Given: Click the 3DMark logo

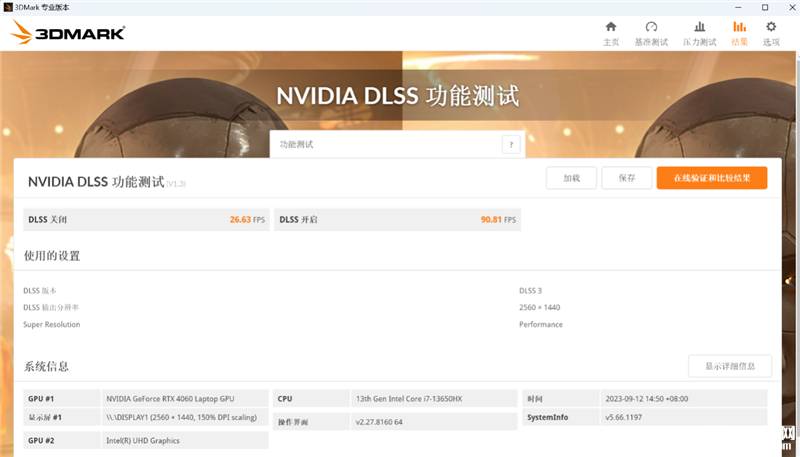Looking at the screenshot, I should click(x=67, y=33).
